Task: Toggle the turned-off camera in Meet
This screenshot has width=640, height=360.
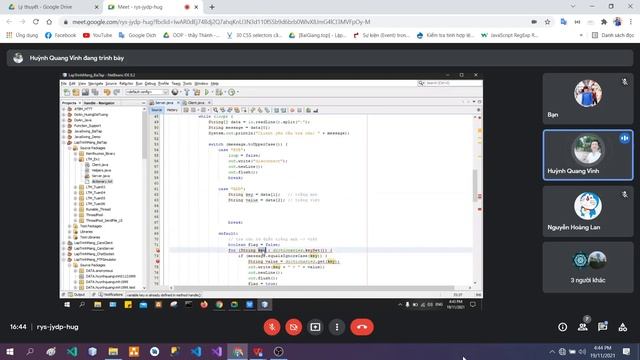Action: [x=293, y=327]
